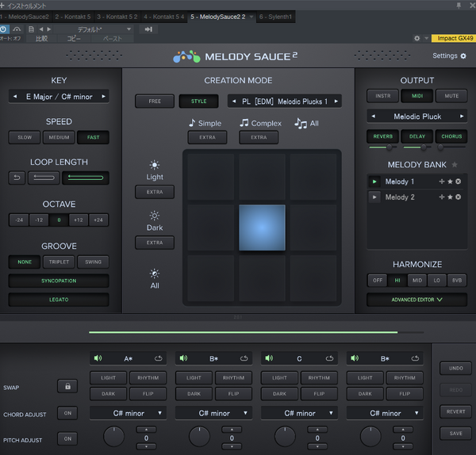Image resolution: width=476 pixels, height=455 pixels.
Task: Switch to the 1 - MelodySauce2 tab
Action: pyautogui.click(x=25, y=17)
